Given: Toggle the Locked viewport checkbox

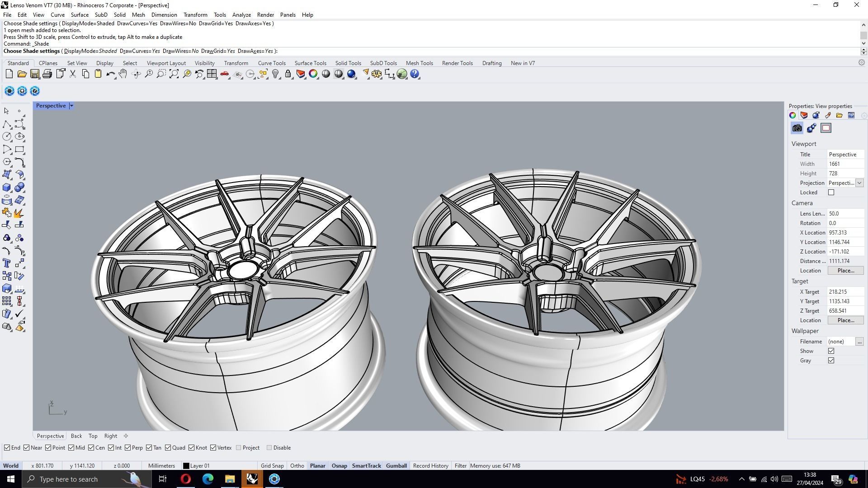Looking at the screenshot, I should pyautogui.click(x=831, y=192).
